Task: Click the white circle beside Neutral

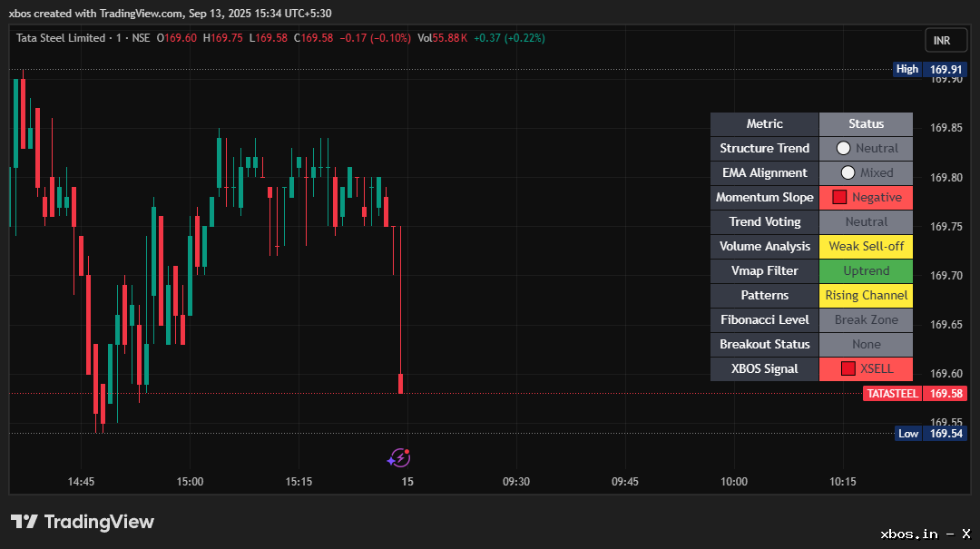Action: tap(843, 148)
